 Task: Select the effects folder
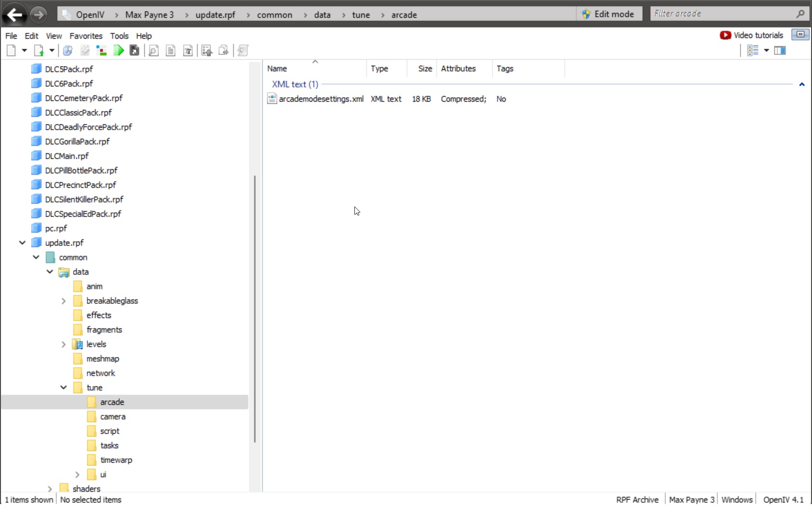tap(99, 315)
